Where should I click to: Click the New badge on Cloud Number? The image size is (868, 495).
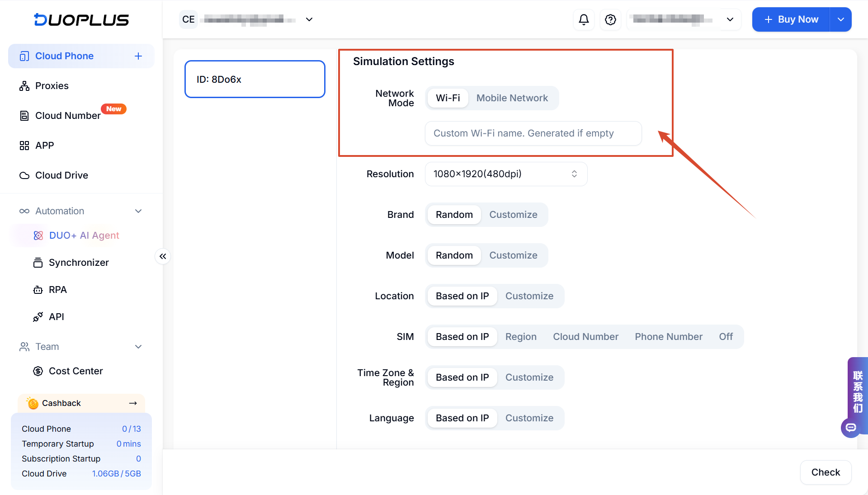click(x=113, y=109)
